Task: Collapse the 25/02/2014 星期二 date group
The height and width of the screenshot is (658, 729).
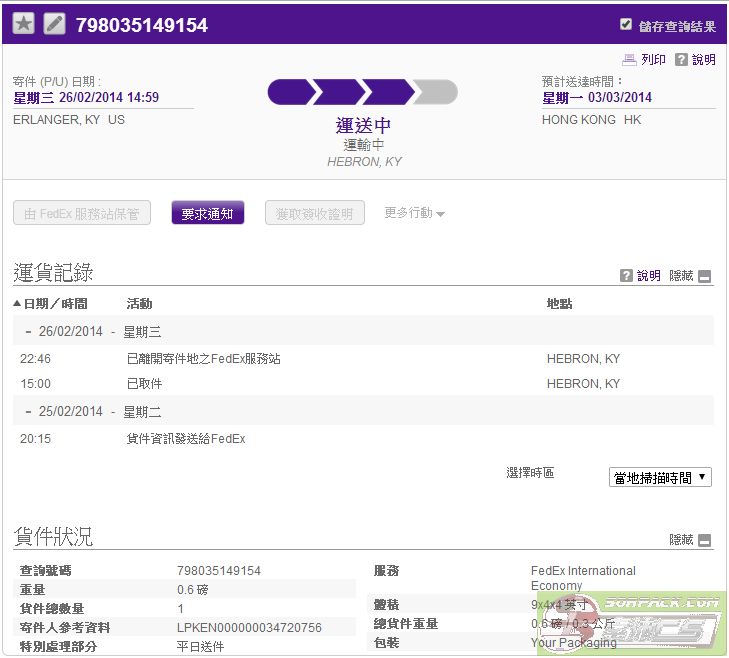Action: [27, 412]
